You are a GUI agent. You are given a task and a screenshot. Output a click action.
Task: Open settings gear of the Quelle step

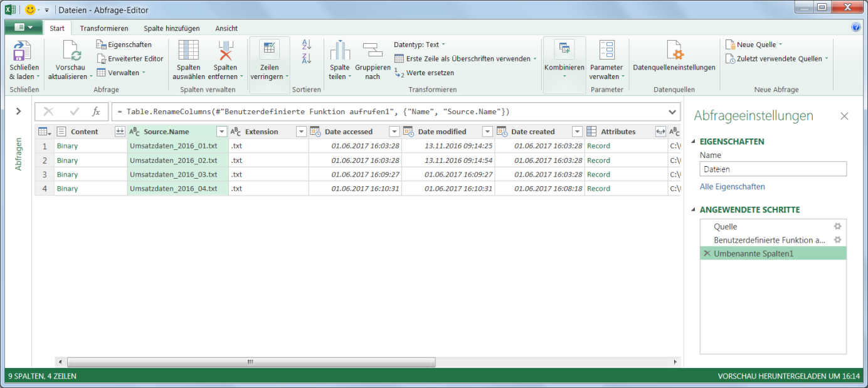pyautogui.click(x=837, y=226)
